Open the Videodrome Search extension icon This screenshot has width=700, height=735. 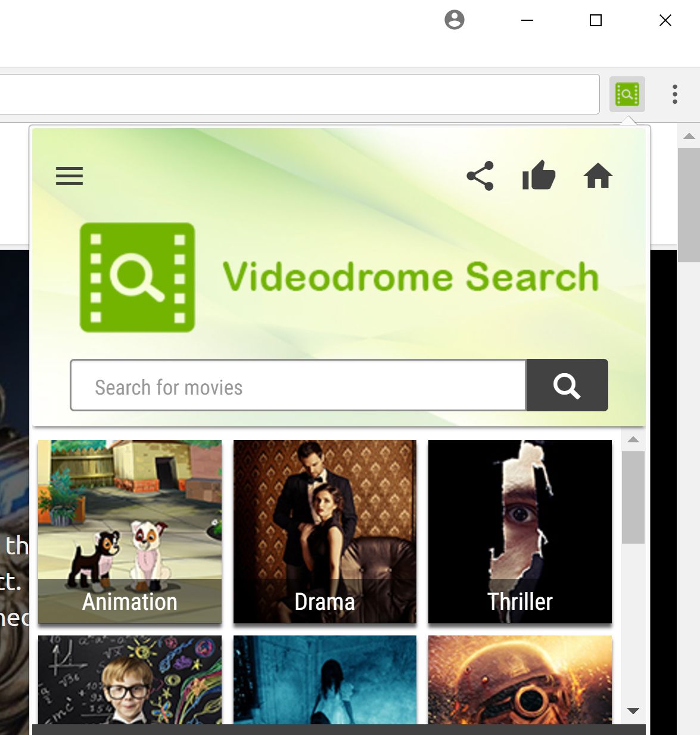627,94
